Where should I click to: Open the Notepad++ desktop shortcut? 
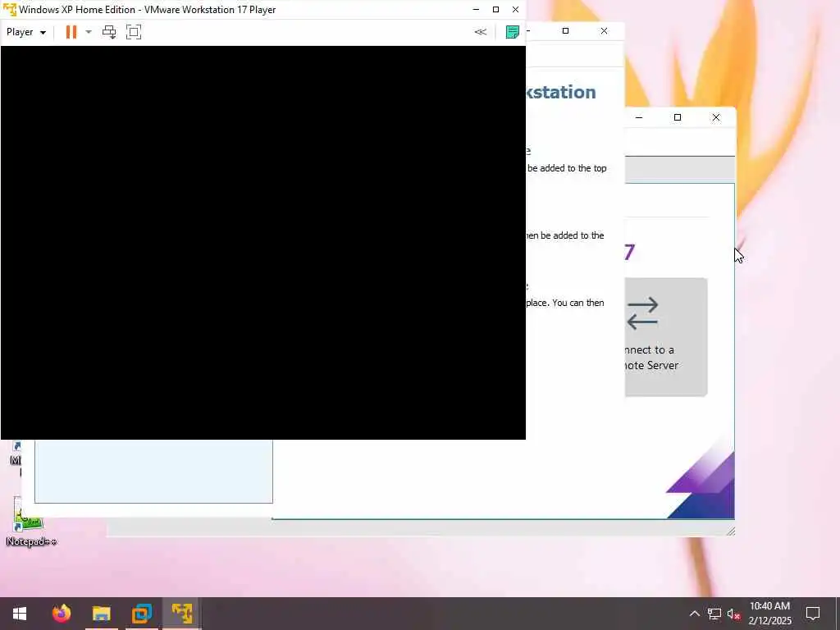(30, 521)
